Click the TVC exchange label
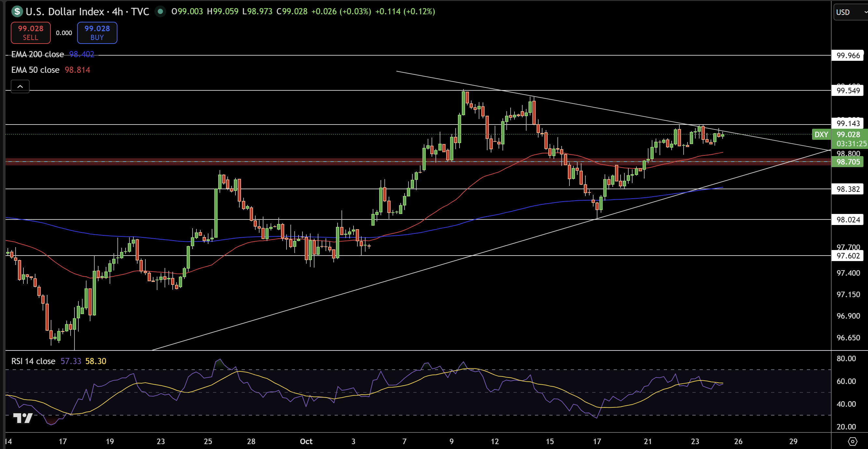868x449 pixels. 140,11
